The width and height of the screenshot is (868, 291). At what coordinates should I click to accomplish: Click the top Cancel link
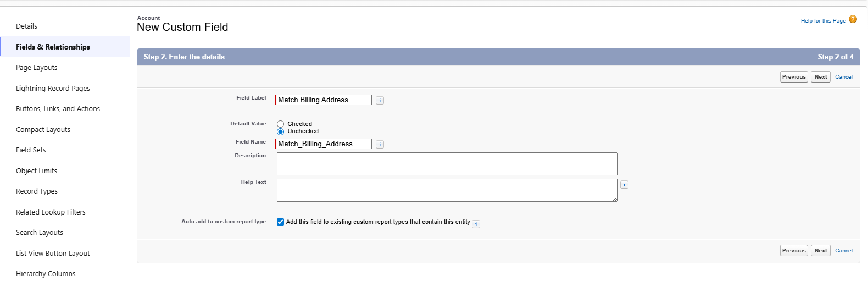click(843, 77)
